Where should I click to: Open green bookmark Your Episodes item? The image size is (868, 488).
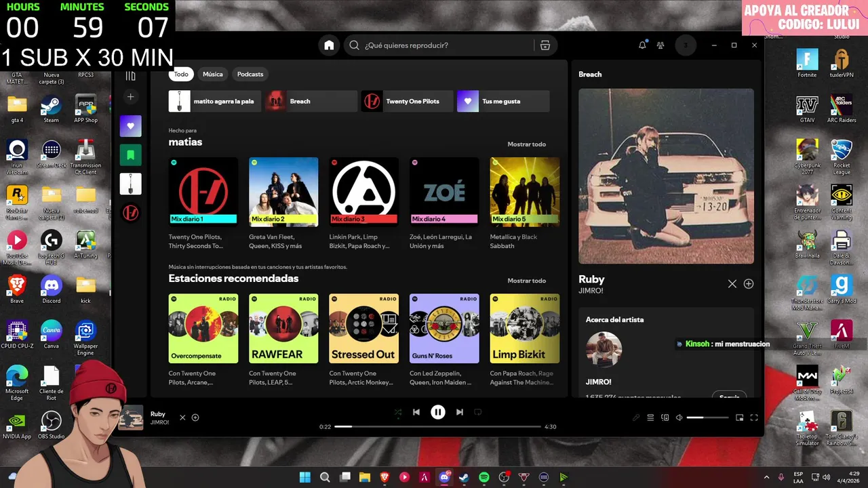[131, 155]
